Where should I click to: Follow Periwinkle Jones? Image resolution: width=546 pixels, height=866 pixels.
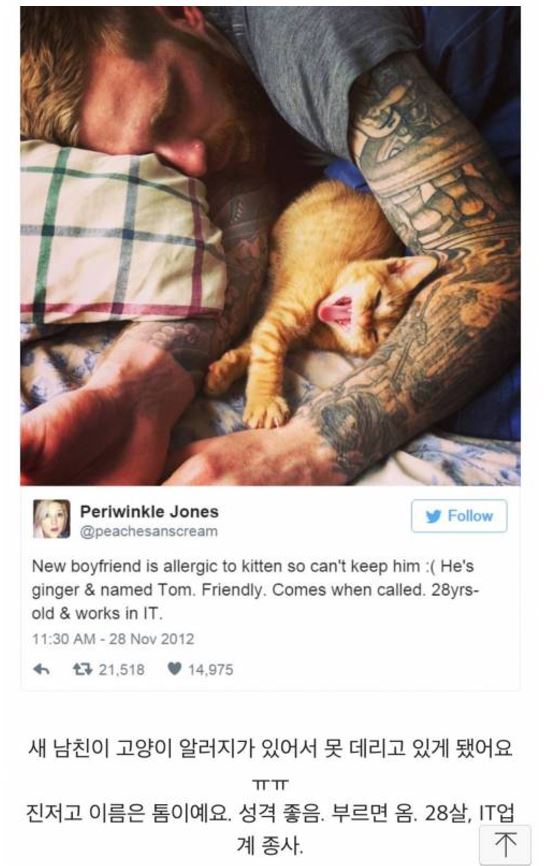tap(459, 516)
